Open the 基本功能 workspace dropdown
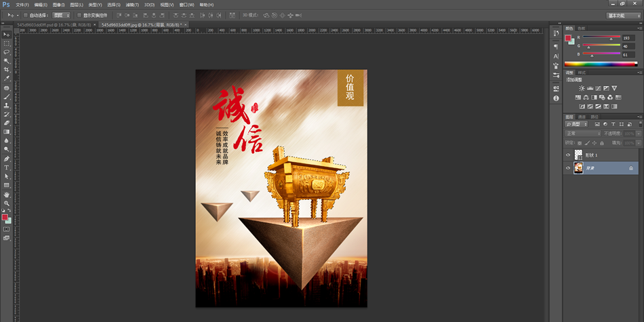Screen dimensions: 644x322 (x=624, y=15)
